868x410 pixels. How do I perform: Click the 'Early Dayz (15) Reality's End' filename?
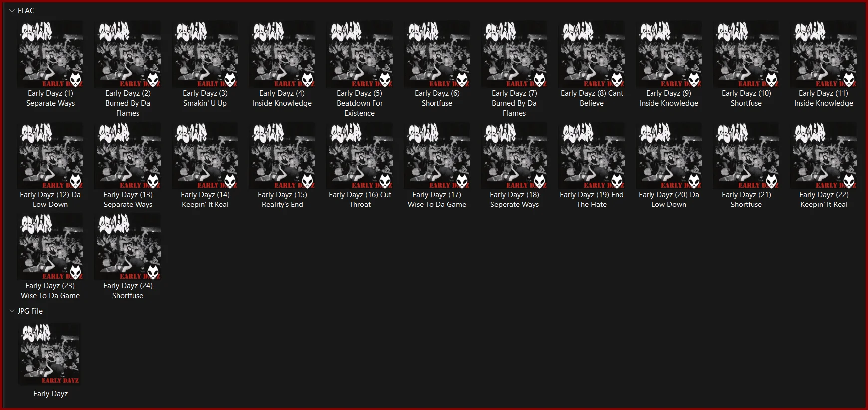(x=282, y=200)
